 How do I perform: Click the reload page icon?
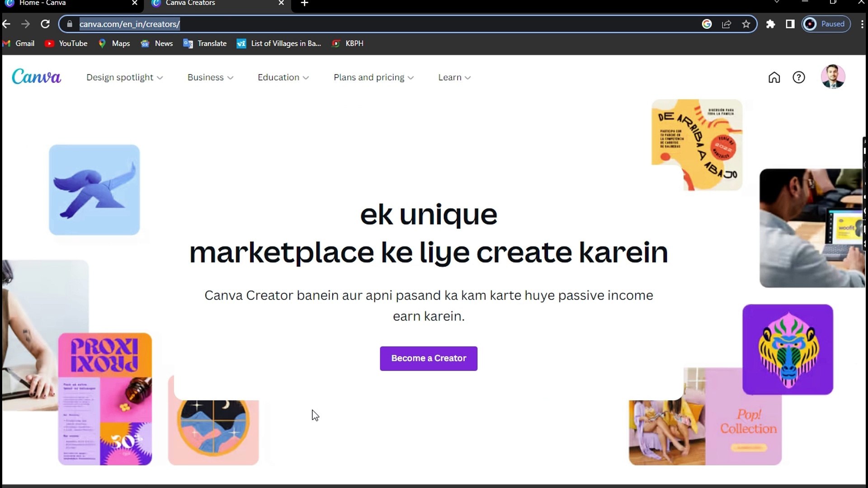pos(45,24)
